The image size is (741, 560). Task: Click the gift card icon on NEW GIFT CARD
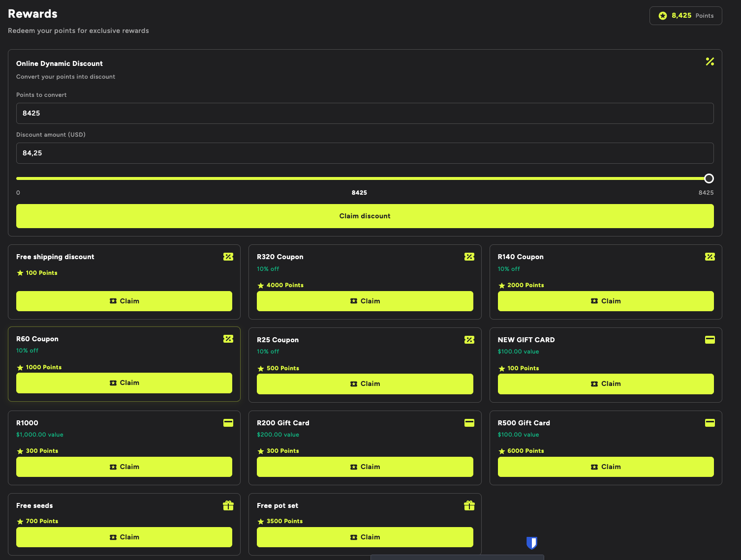coord(710,340)
